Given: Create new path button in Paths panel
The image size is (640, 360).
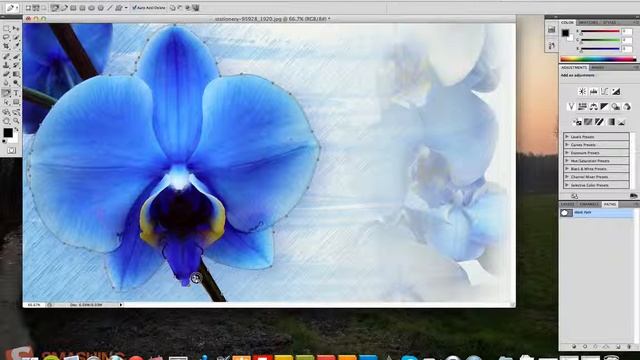Looking at the screenshot, I should [618, 347].
